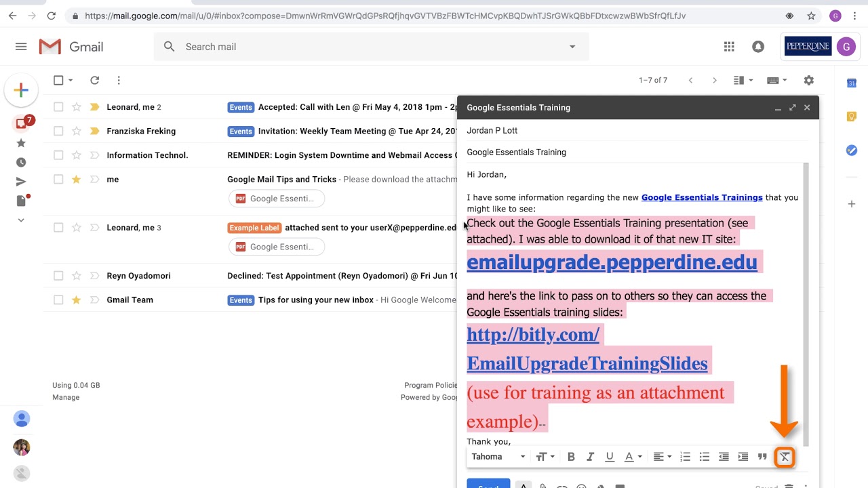Open PDF attachment chip under the 'me' email
This screenshot has width=868, height=488.
point(277,199)
